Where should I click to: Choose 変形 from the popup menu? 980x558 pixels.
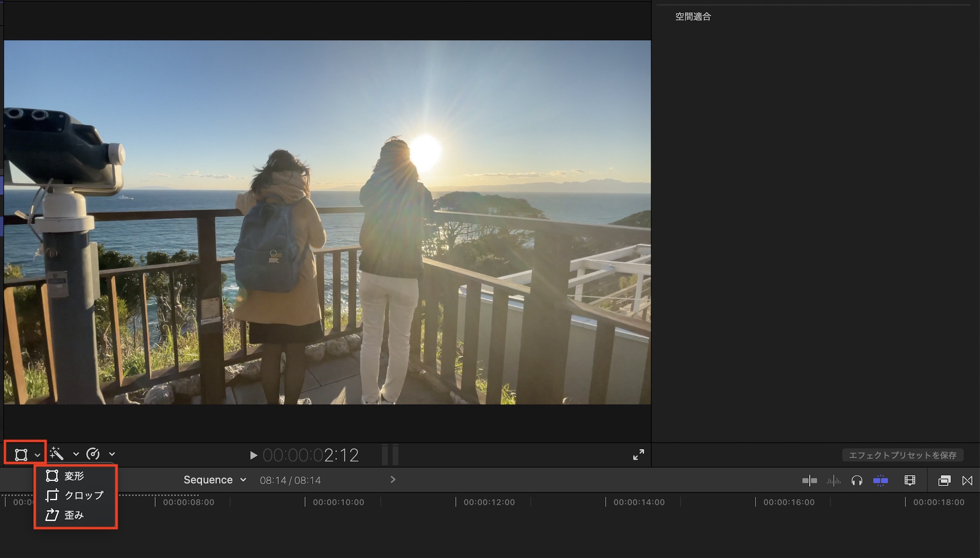(74, 476)
